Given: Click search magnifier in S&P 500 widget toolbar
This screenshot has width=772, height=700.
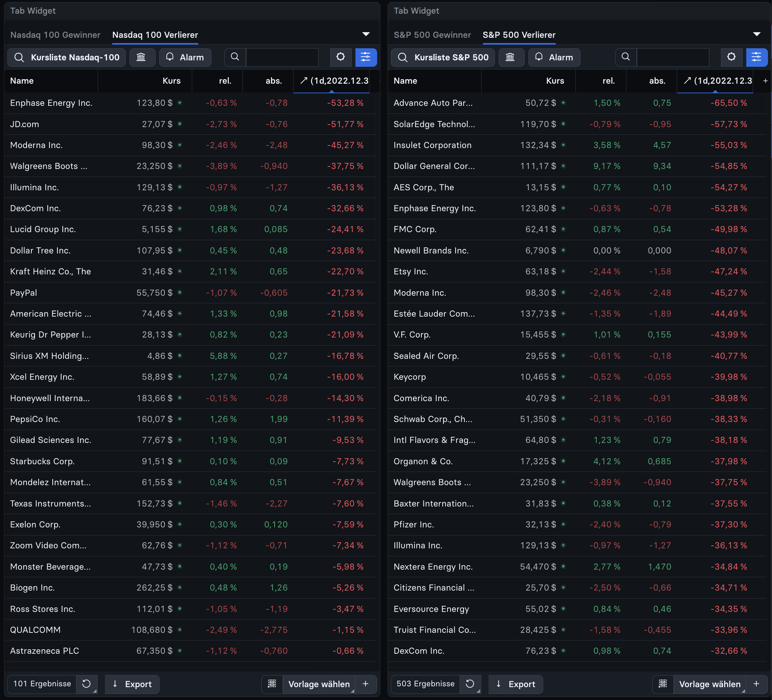Looking at the screenshot, I should (626, 57).
